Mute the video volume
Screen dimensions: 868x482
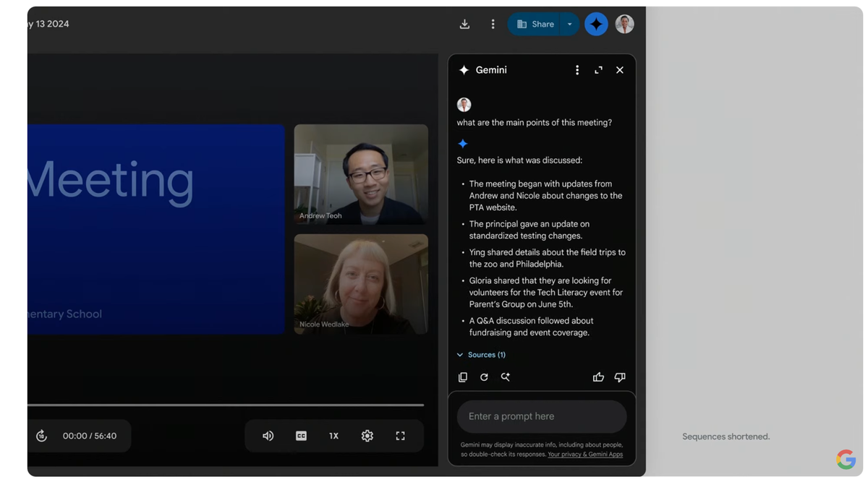click(x=268, y=436)
